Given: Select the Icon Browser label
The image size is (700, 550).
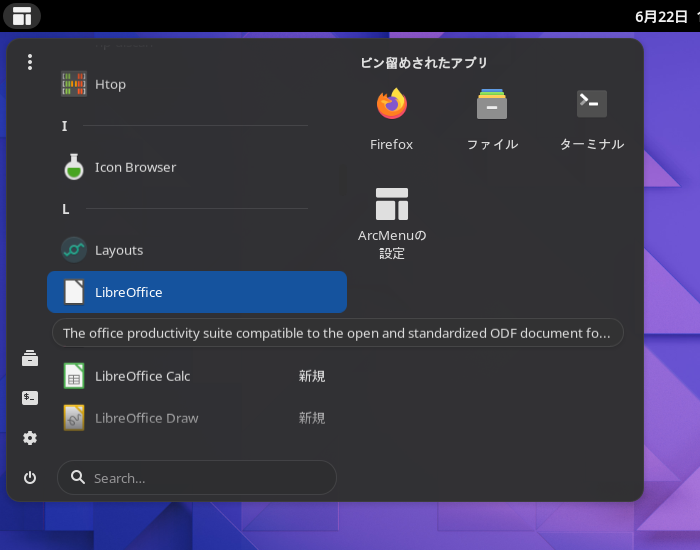Looking at the screenshot, I should [135, 167].
